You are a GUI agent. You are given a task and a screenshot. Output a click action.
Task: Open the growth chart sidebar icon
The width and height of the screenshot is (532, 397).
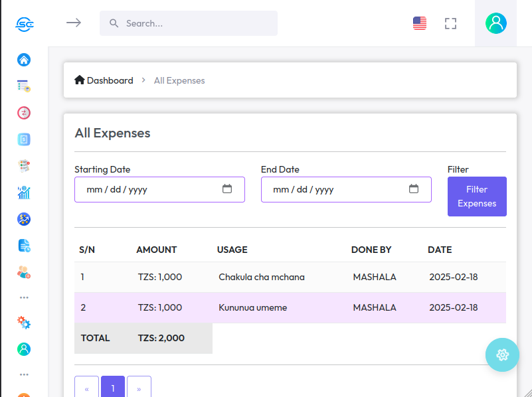click(x=24, y=193)
